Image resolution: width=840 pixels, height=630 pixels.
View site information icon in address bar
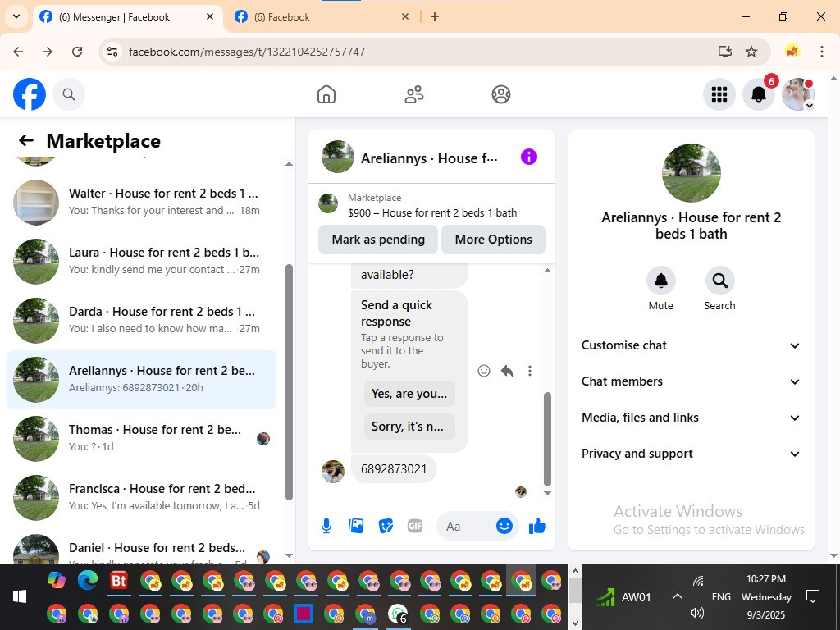pyautogui.click(x=112, y=52)
